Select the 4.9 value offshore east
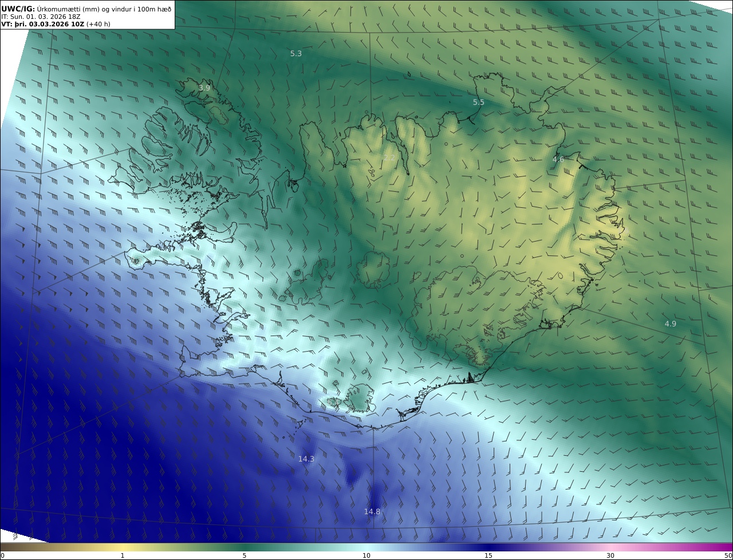Screen dimensions: 733x560 (671, 324)
